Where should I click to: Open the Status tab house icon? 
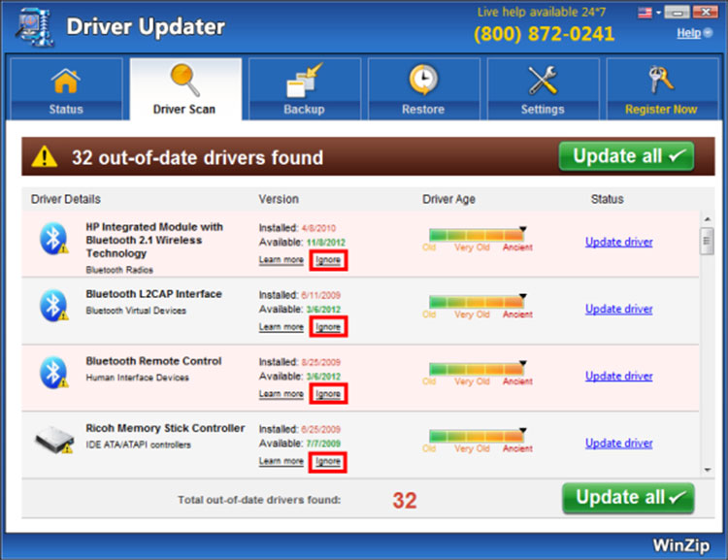click(x=65, y=81)
